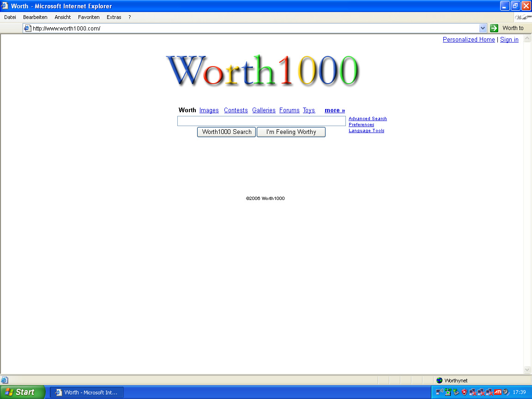Viewport: 532px width, 399px height.
Task: Open the Preferences link
Action: 361,125
